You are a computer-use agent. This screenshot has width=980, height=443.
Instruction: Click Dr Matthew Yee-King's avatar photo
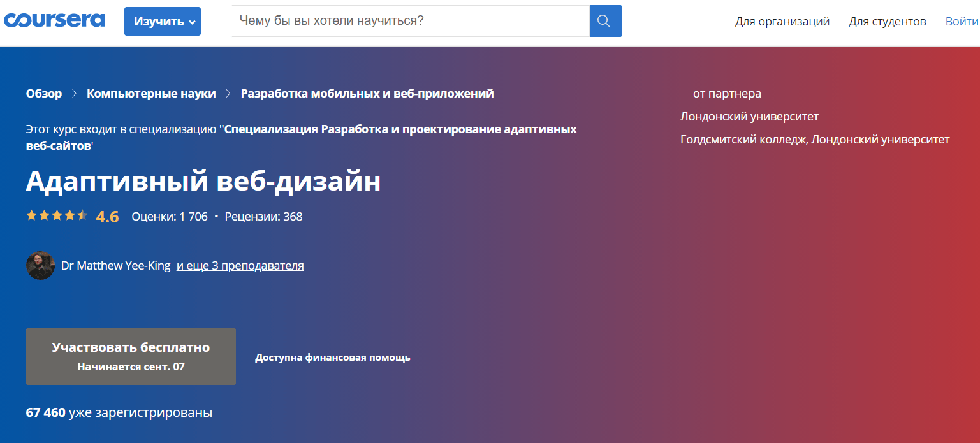[40, 265]
